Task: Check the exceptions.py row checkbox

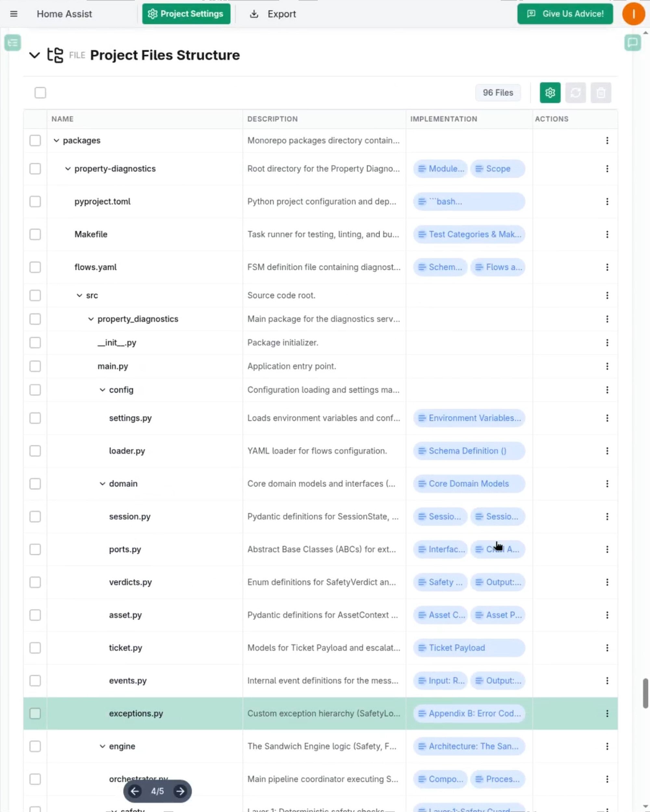Action: click(x=35, y=713)
